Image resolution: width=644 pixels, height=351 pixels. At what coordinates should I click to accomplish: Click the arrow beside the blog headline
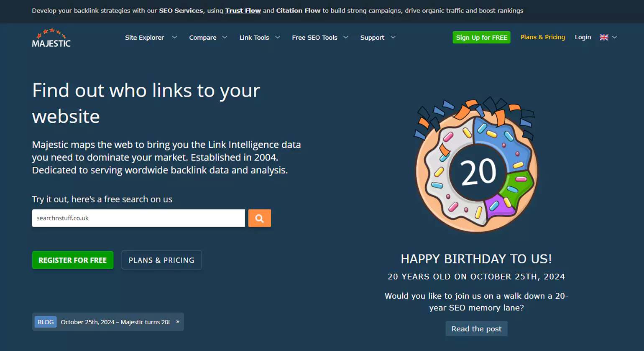[x=178, y=322]
